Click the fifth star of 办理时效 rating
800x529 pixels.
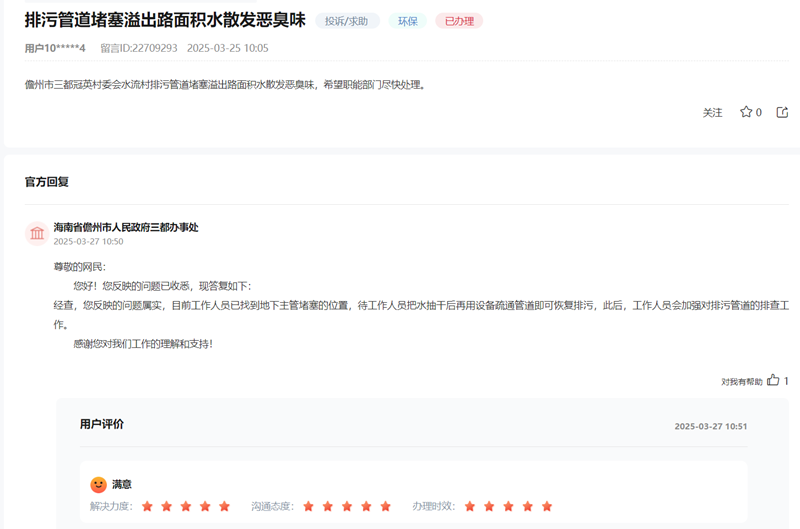(x=547, y=506)
